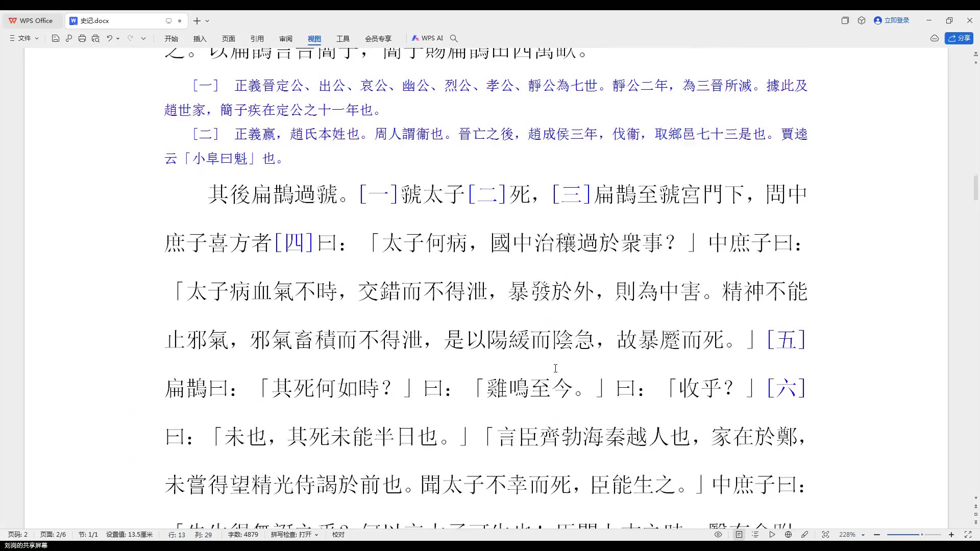Toggle spell check status (拼写检查: 打开)
The image size is (980, 551).
pyautogui.click(x=295, y=535)
